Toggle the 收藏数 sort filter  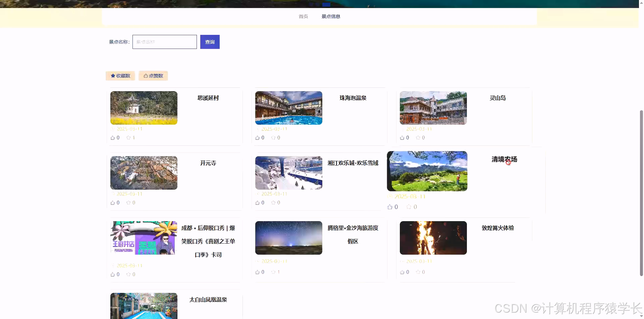pyautogui.click(x=120, y=75)
